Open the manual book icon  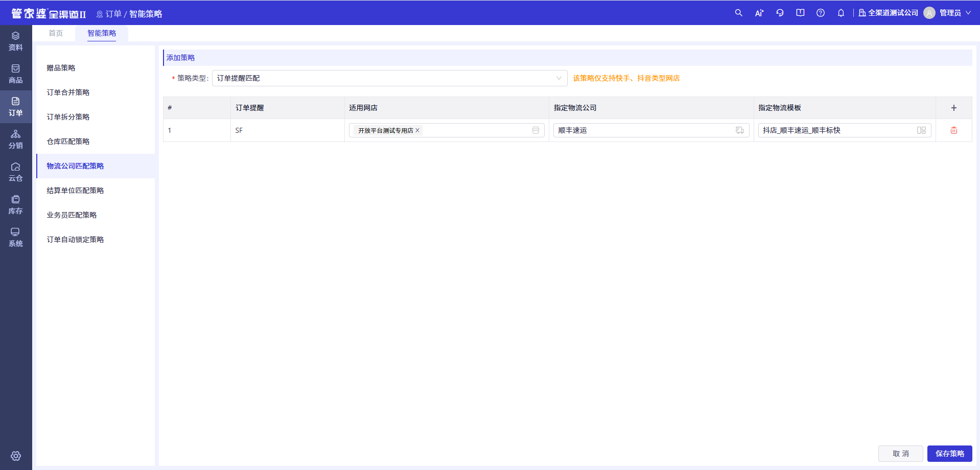(800, 13)
